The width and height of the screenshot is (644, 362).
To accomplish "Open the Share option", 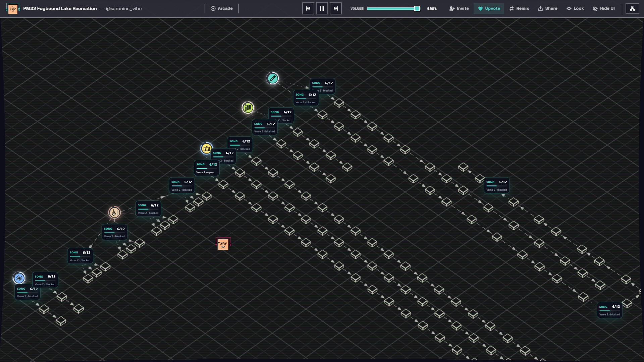I will (548, 8).
